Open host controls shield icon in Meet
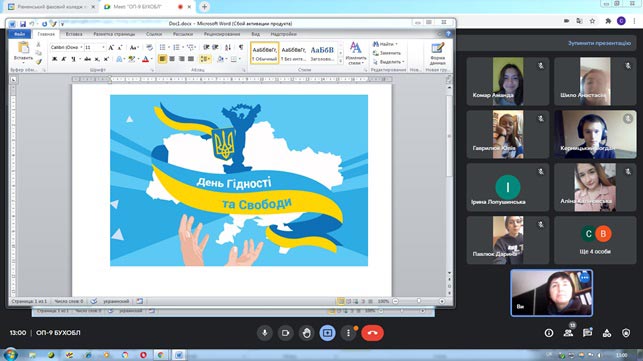The height and width of the screenshot is (361, 643). coord(626,333)
